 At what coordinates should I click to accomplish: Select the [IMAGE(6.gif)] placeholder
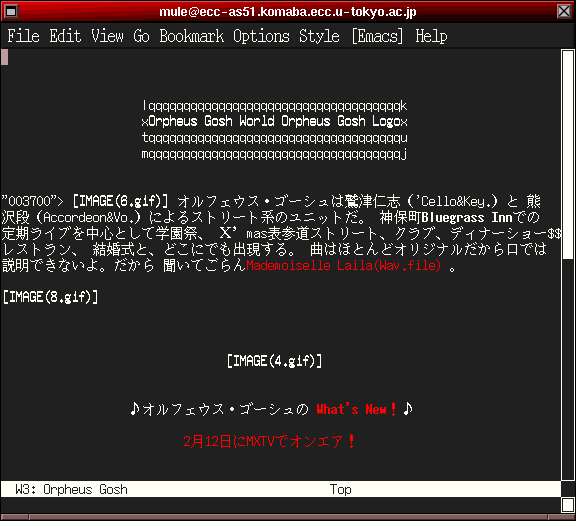[120, 201]
